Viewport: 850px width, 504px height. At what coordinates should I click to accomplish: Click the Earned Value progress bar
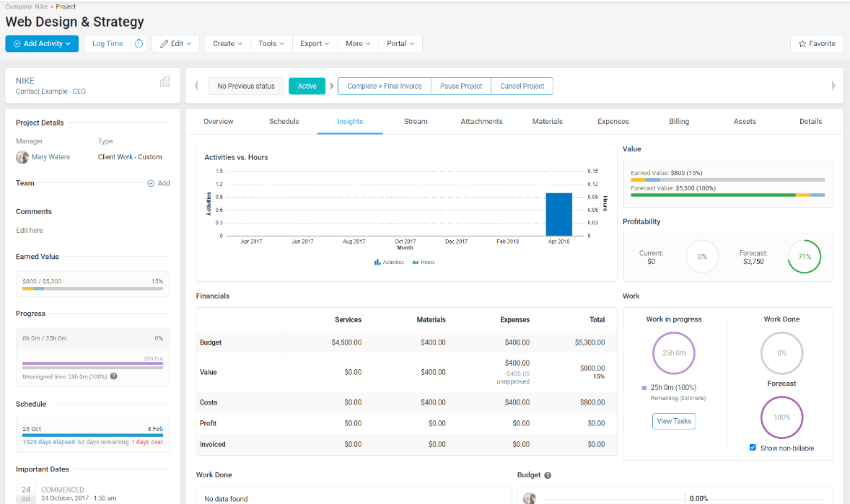(x=92, y=288)
